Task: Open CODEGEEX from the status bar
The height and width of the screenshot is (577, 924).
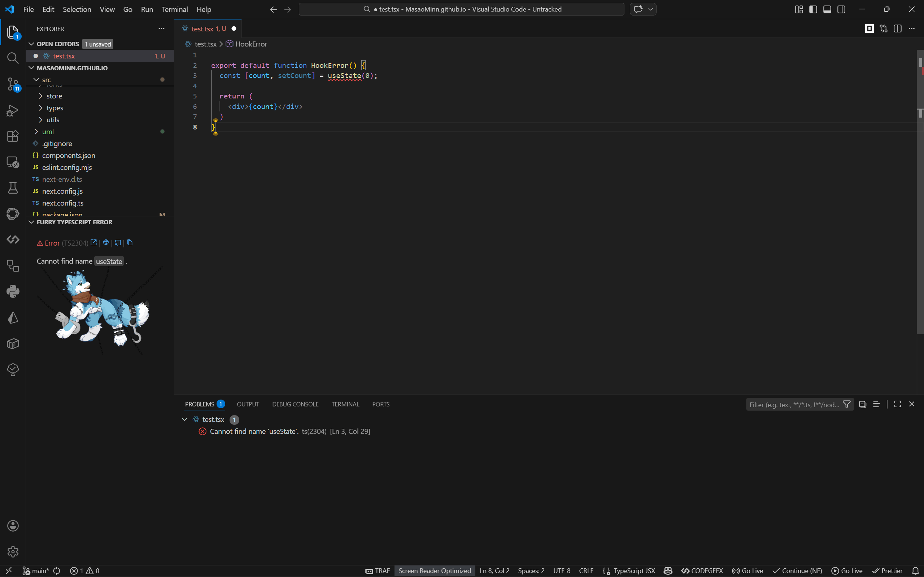Action: (702, 571)
